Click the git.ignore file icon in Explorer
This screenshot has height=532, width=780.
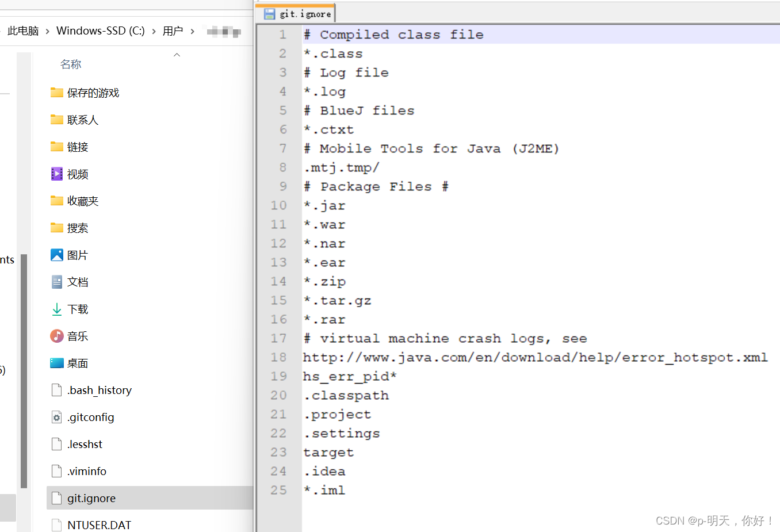[x=56, y=498]
